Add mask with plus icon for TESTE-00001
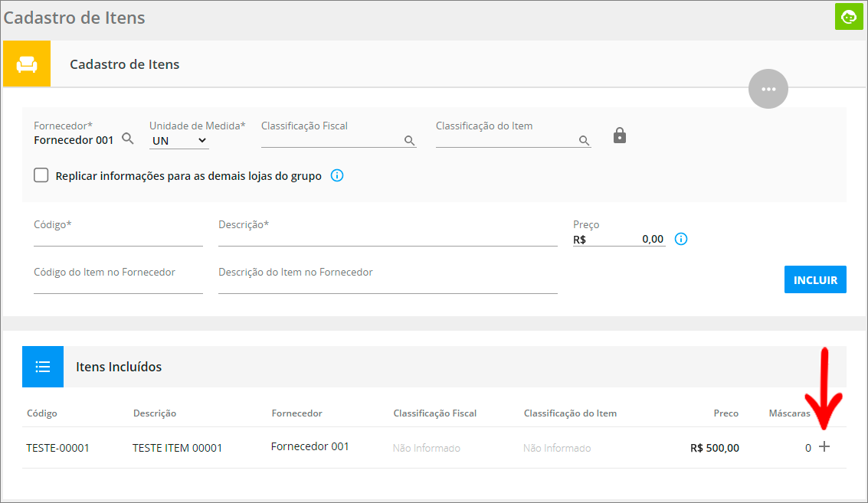Screen dimensions: 868x503 (824, 447)
